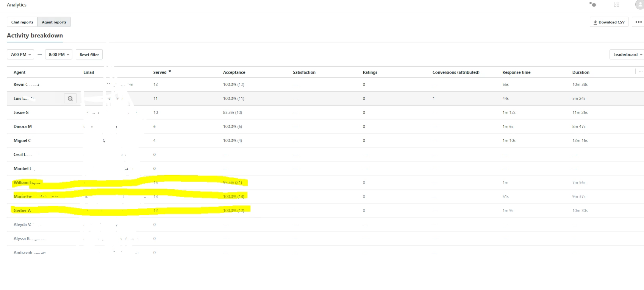Viewport: 644px width, 290px height.
Task: Click the 100.0% (4) acceptance value
Action: [x=233, y=140]
